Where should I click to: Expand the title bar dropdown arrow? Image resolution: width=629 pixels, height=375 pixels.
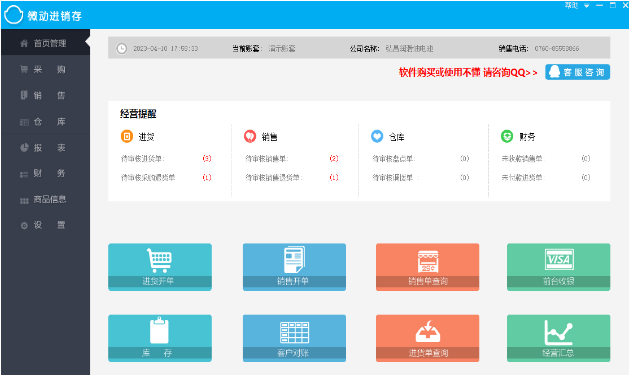586,6
